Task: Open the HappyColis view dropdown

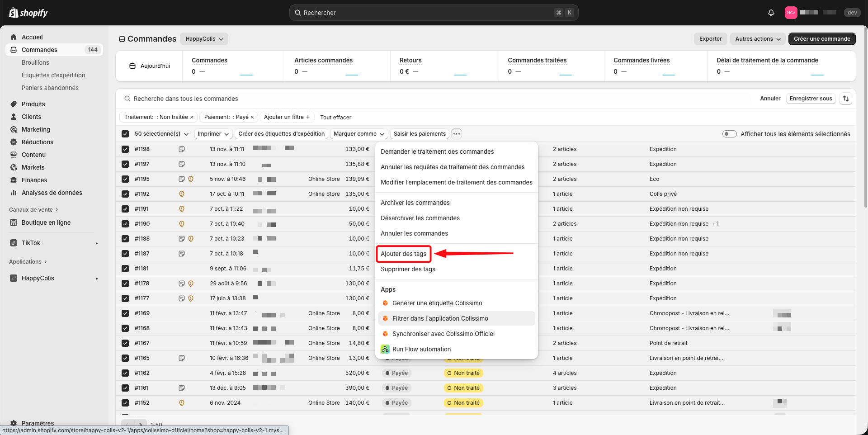Action: click(x=204, y=39)
